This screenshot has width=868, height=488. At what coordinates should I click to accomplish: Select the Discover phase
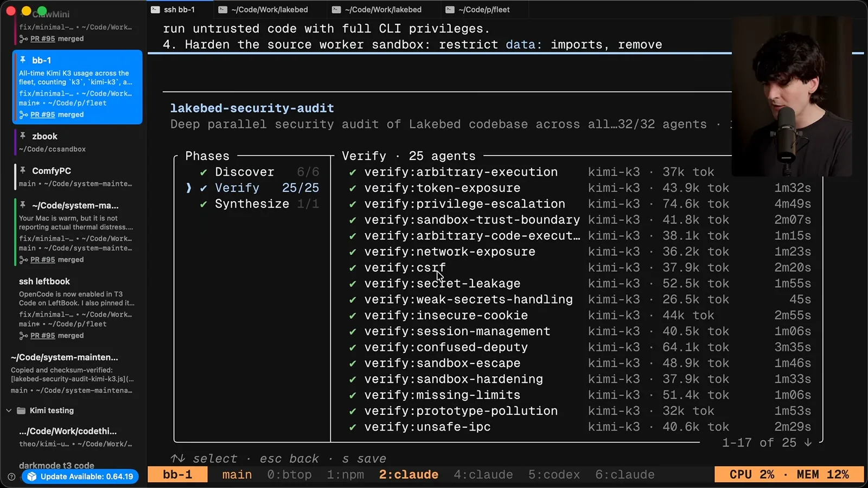click(x=254, y=172)
